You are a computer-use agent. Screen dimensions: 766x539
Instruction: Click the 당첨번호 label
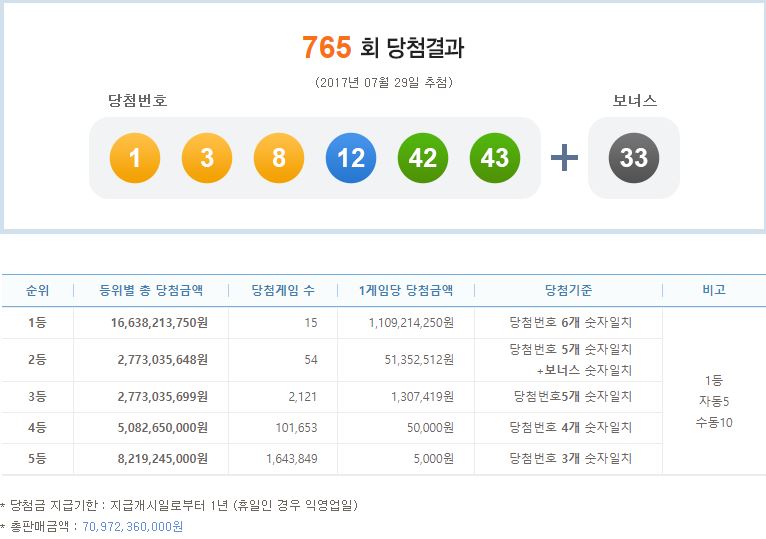[x=138, y=101]
